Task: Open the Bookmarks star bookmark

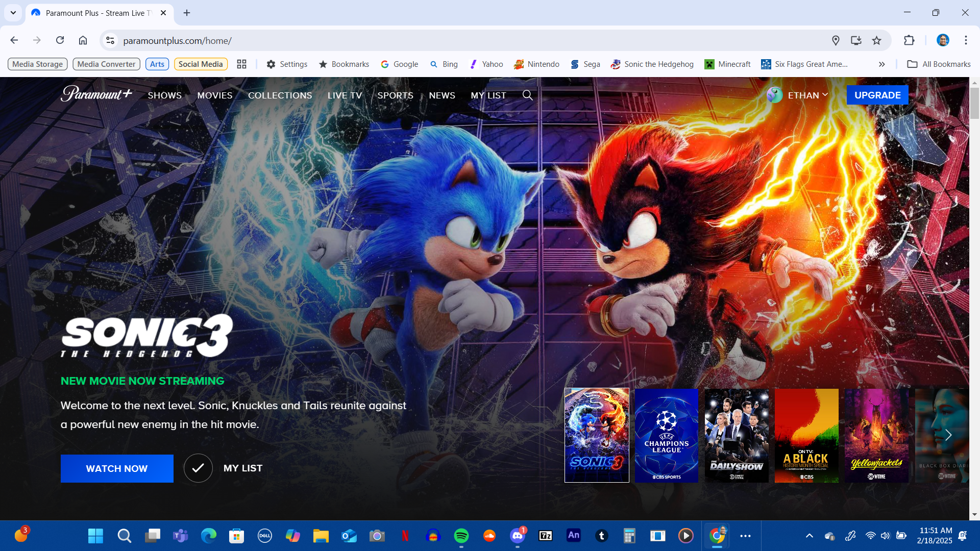Action: pyautogui.click(x=344, y=64)
